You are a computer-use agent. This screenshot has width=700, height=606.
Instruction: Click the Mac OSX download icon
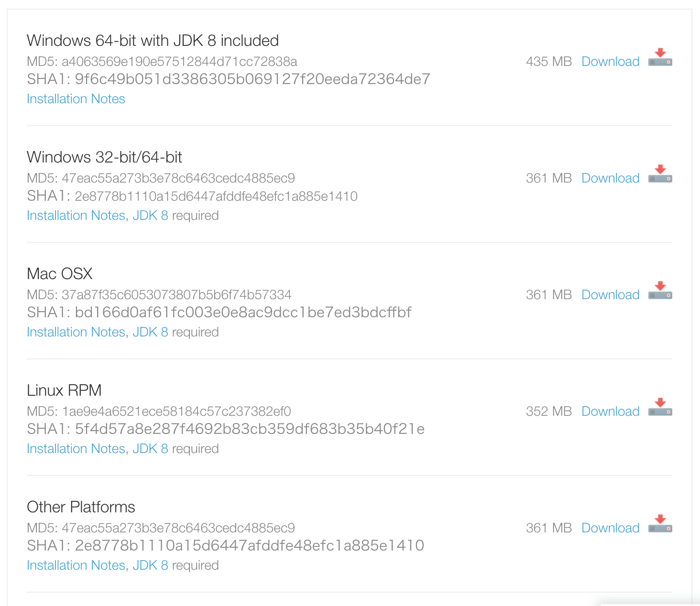click(x=660, y=291)
